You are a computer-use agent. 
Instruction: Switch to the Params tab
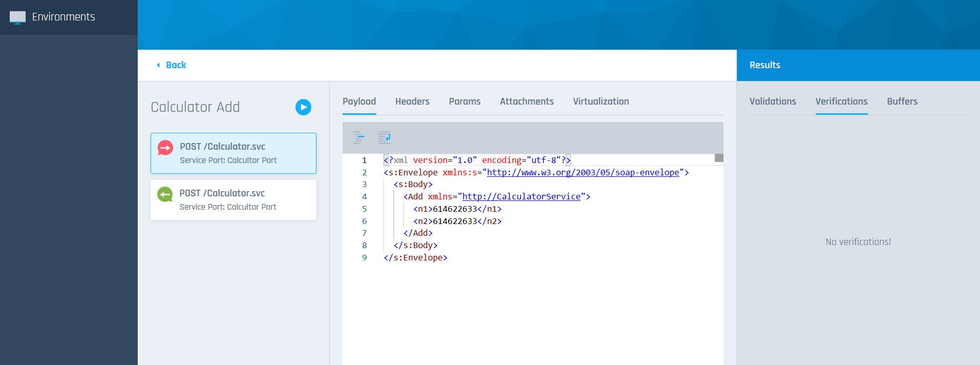[x=464, y=102]
